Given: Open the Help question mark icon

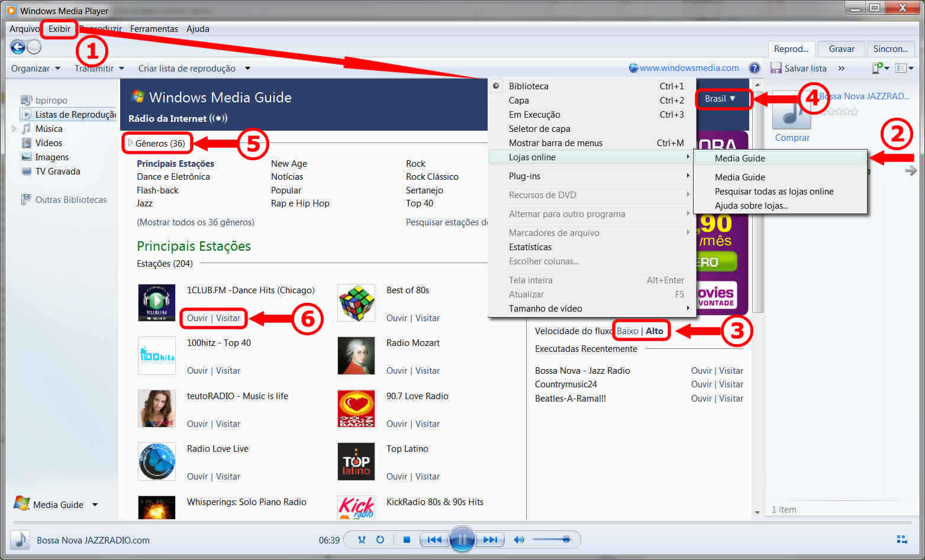Looking at the screenshot, I should click(754, 68).
